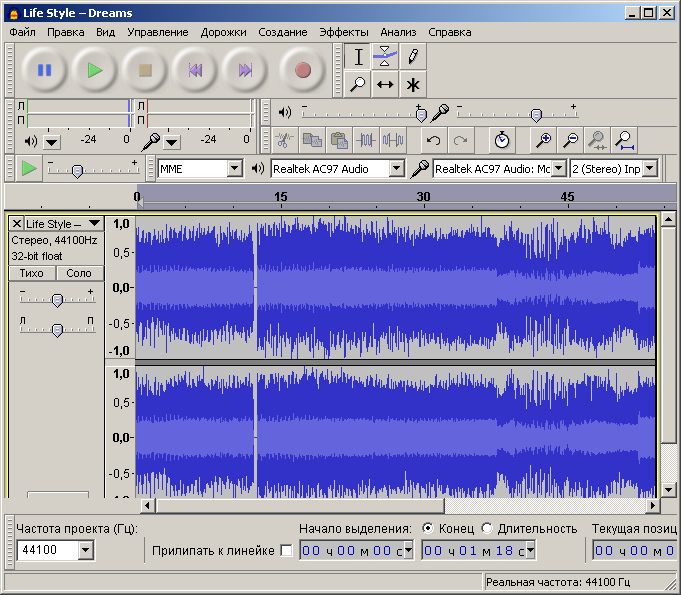
Task: Open the Анализ menu
Action: point(398,32)
